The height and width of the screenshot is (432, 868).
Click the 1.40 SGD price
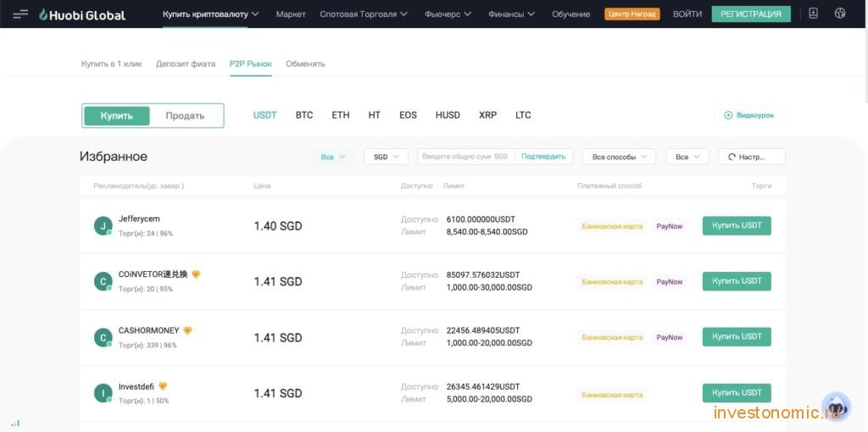point(278,226)
